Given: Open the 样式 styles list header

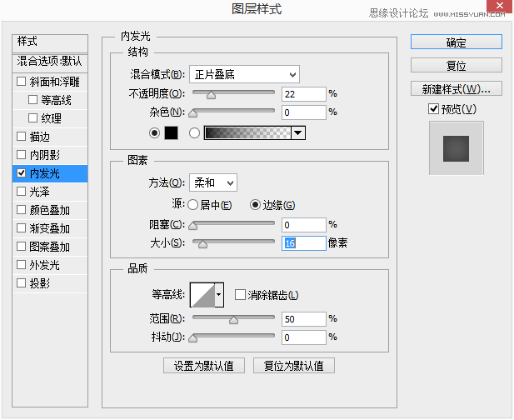Looking at the screenshot, I should coord(50,43).
